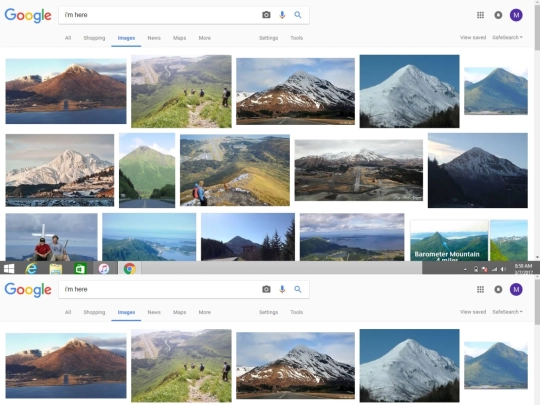Open Settings in the upper Google page

268,38
